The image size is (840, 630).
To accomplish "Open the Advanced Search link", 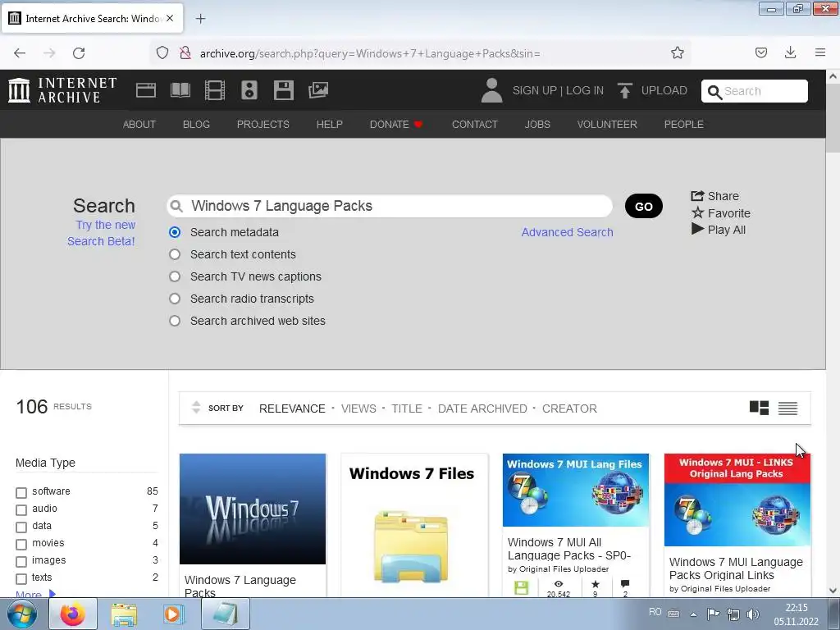I will click(568, 232).
